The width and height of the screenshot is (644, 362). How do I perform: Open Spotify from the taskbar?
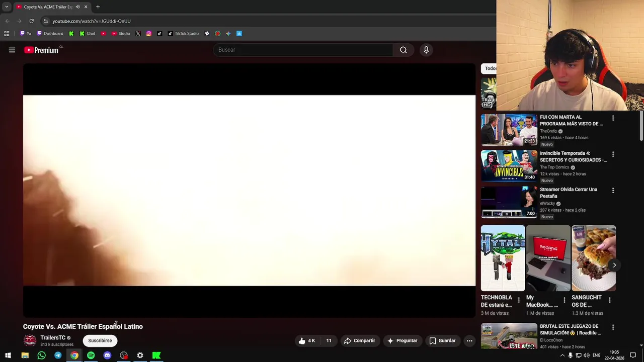(91, 355)
